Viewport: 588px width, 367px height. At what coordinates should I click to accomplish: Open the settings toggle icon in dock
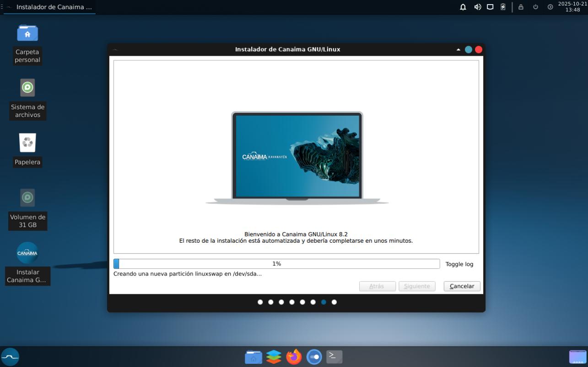pyautogui.click(x=314, y=356)
